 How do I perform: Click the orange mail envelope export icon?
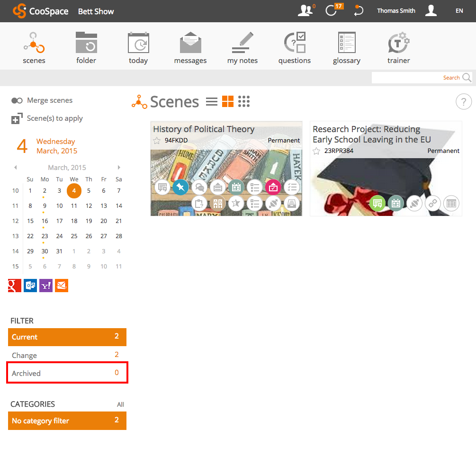62,286
